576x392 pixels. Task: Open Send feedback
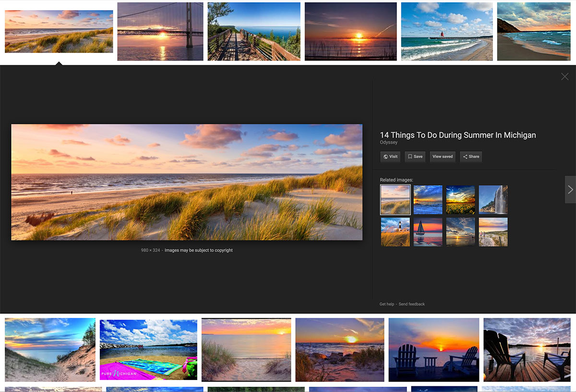411,304
